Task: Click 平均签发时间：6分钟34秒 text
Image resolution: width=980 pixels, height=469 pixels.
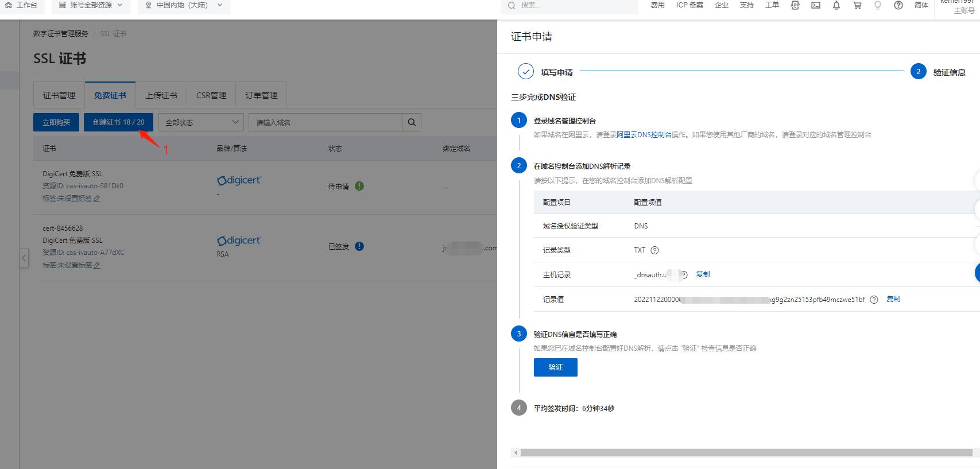Action: pyautogui.click(x=574, y=409)
